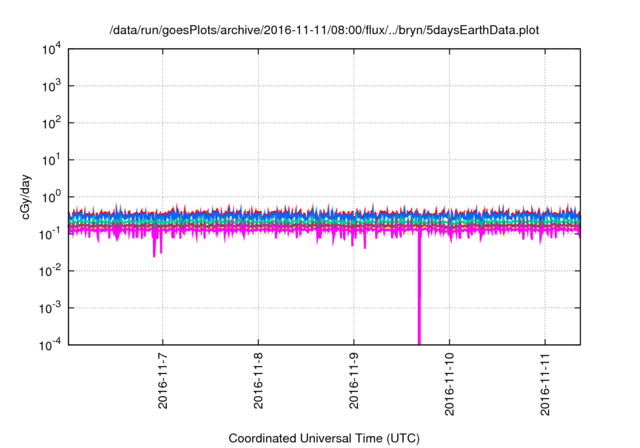Screen dimensions: 640x448
Task: Click the 10^-2 y-axis tick label
Action: (x=50, y=272)
